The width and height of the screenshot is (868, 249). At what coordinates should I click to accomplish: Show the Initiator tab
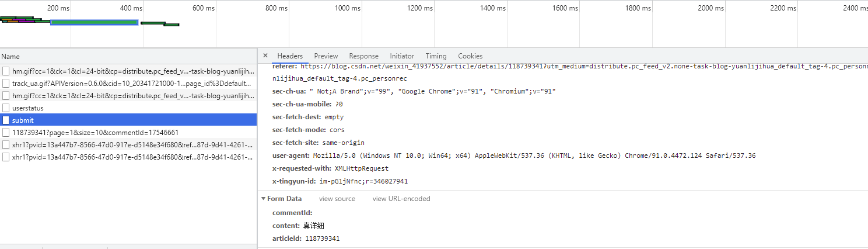[402, 56]
